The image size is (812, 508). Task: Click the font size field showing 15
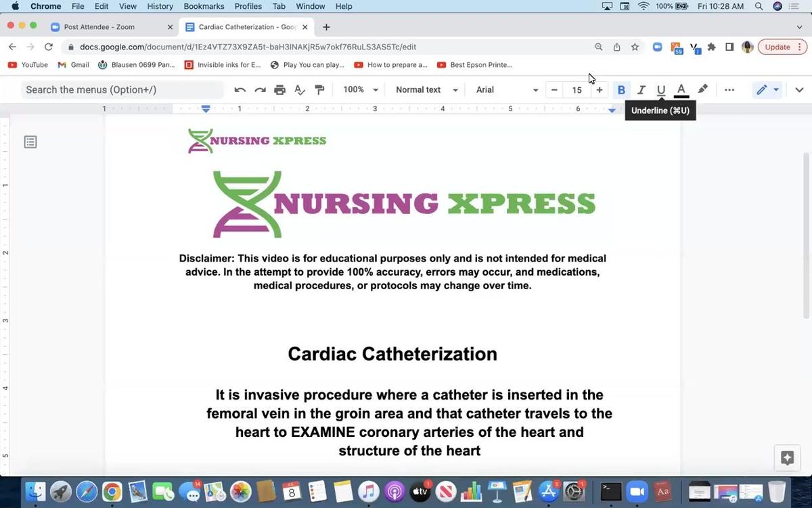[577, 89]
